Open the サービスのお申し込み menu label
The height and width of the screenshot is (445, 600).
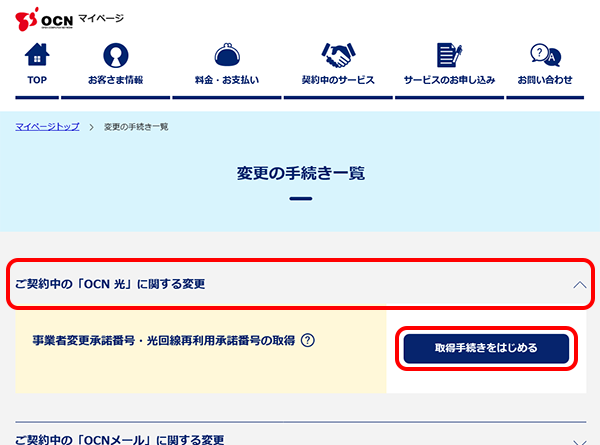click(x=449, y=80)
